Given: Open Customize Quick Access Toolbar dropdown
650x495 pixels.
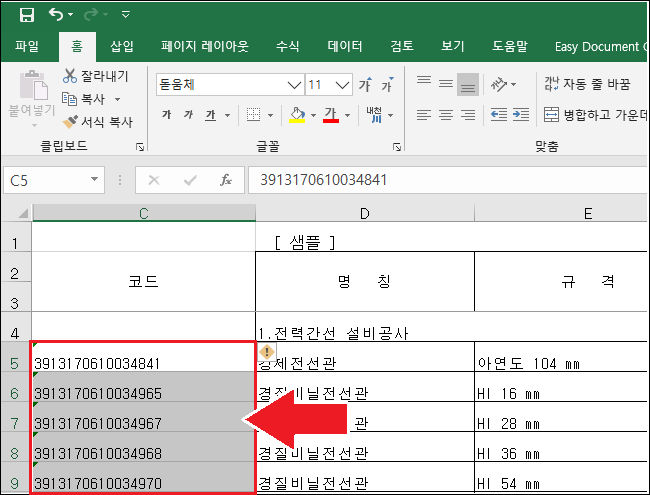Looking at the screenshot, I should pos(126,15).
